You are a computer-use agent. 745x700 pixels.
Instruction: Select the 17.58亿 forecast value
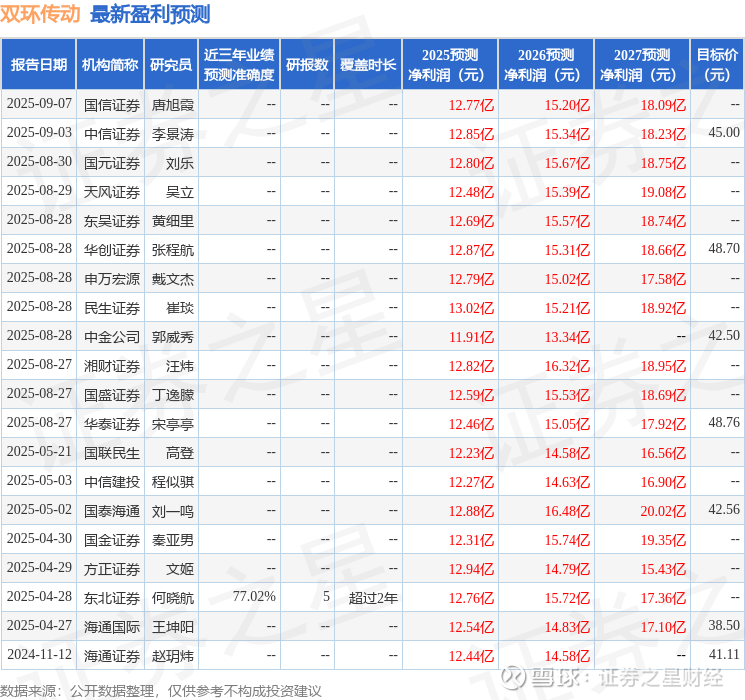(663, 279)
